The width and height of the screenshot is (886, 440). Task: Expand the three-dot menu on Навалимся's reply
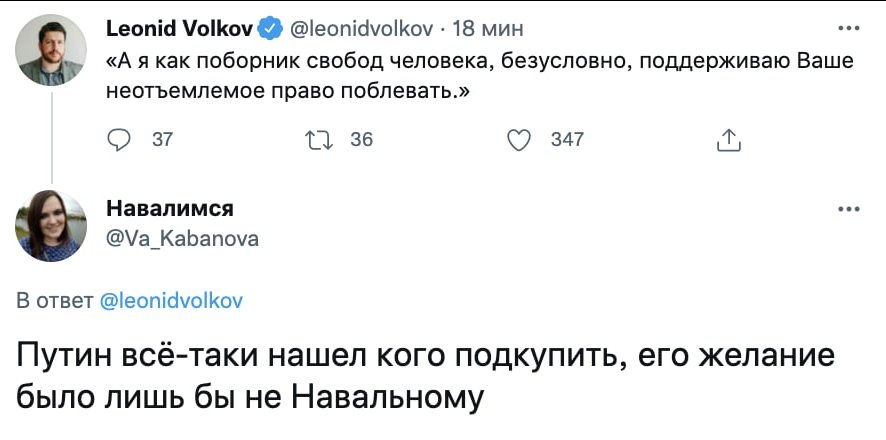[849, 210]
